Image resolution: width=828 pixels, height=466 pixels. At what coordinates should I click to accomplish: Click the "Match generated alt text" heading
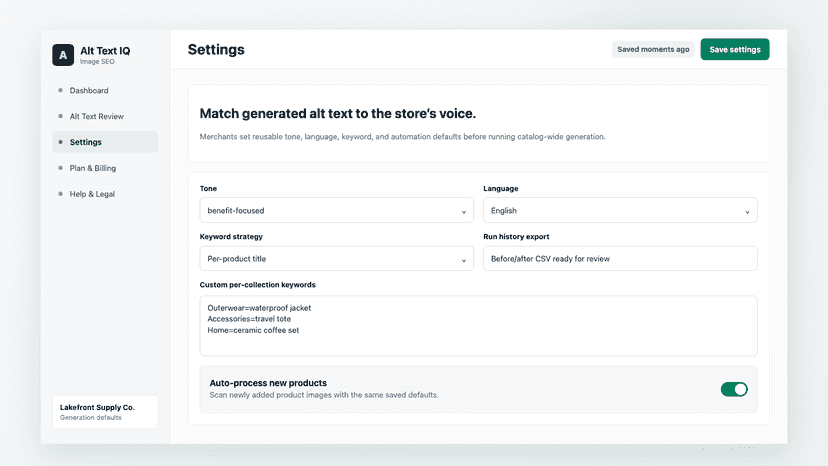[x=337, y=114]
